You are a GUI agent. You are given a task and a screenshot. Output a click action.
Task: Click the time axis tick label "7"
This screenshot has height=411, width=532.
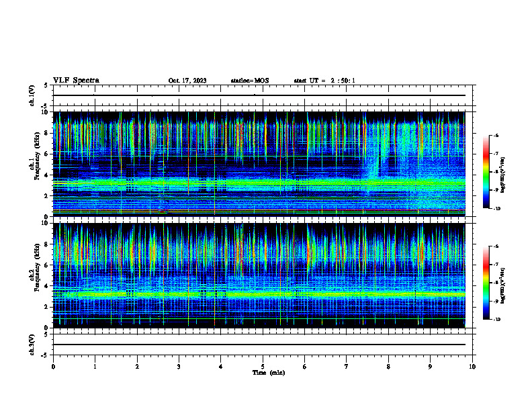(x=347, y=367)
